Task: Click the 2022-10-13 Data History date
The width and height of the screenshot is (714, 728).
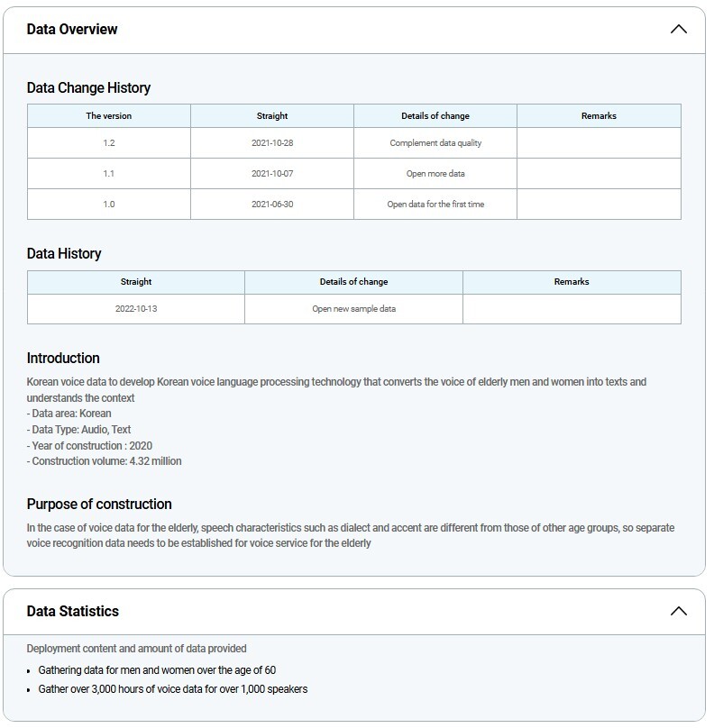Action: coord(135,309)
